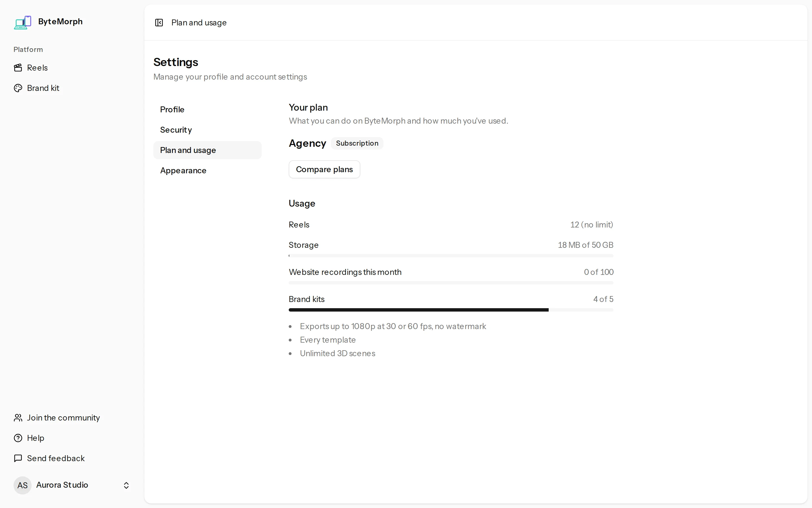
Task: Click the Help question mark icon
Action: (18, 438)
